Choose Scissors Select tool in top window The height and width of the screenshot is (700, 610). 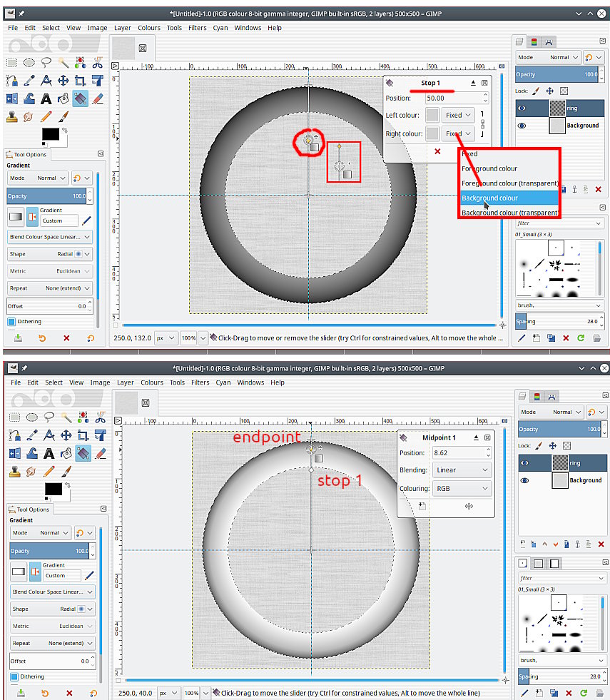(97, 63)
